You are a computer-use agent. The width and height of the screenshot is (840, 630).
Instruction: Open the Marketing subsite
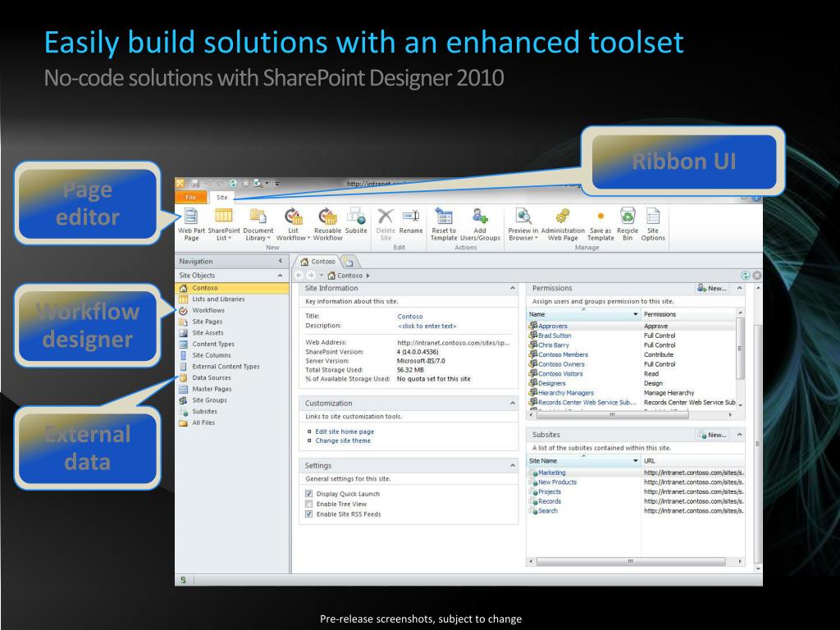tap(551, 472)
